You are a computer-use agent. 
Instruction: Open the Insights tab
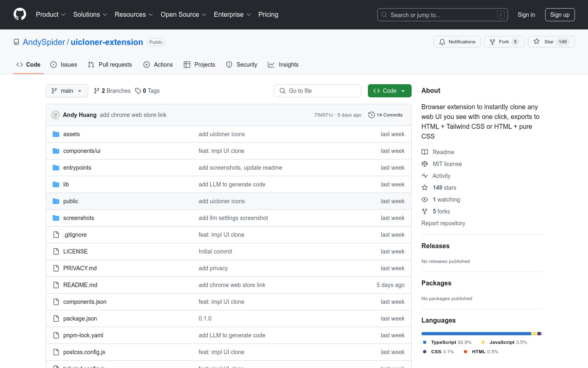pos(283,65)
